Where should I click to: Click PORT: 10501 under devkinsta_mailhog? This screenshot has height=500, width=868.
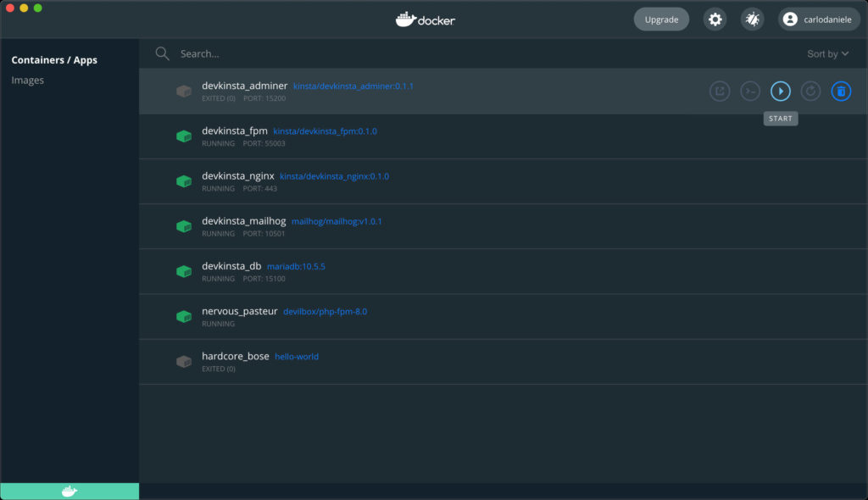(x=264, y=234)
